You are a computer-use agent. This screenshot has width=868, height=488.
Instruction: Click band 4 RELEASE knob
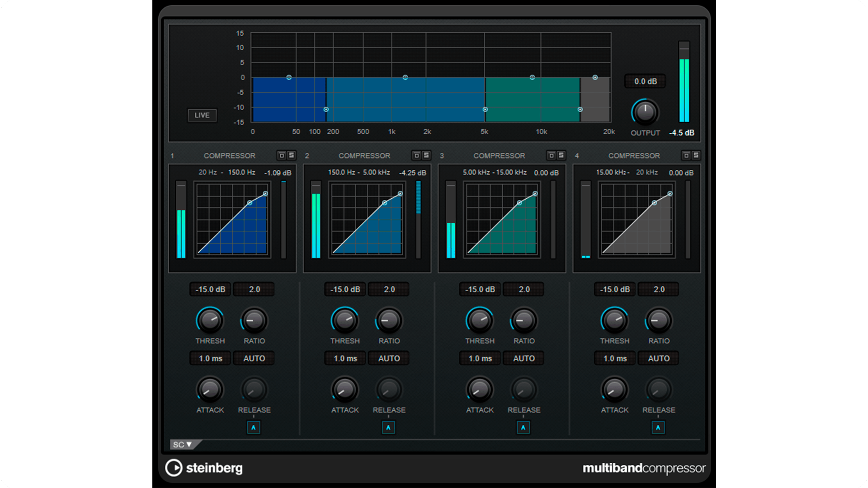point(659,389)
